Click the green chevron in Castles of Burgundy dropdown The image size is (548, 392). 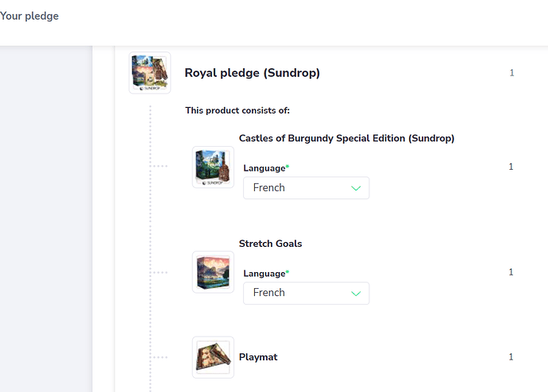click(x=356, y=188)
